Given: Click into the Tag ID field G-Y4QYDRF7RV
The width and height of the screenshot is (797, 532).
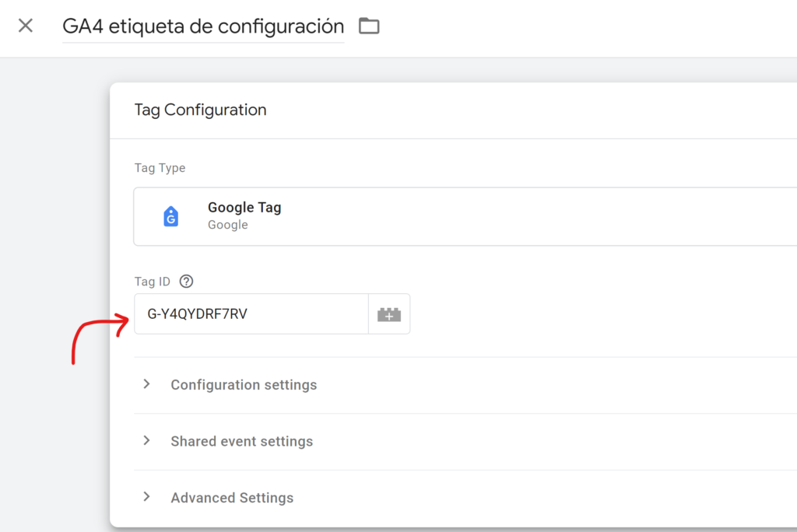Looking at the screenshot, I should pos(251,314).
